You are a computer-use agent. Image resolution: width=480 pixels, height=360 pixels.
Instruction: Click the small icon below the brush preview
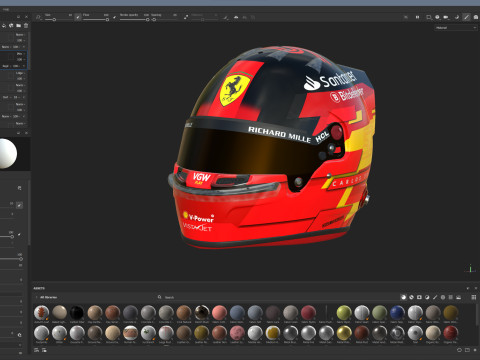click(x=19, y=188)
